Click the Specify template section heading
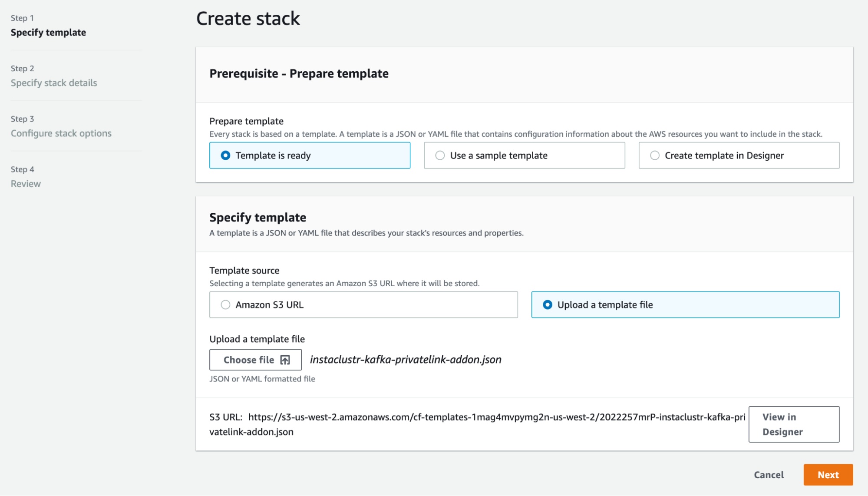The height and width of the screenshot is (496, 868). (x=257, y=218)
